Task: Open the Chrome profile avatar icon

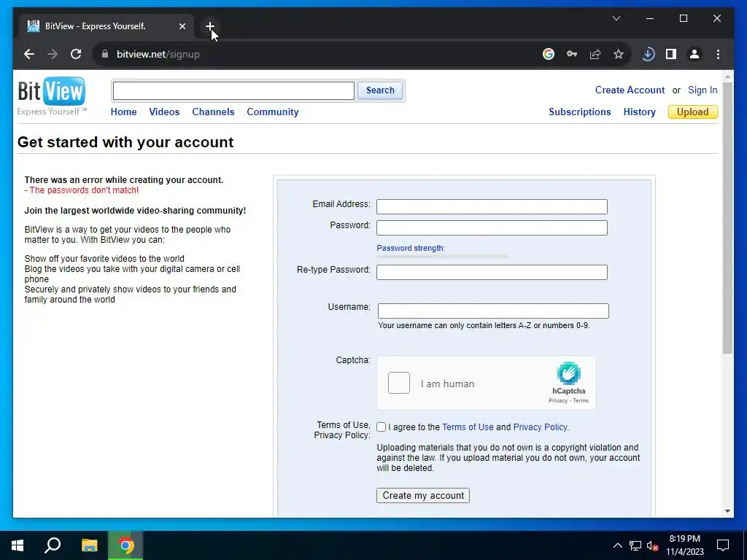Action: [694, 54]
